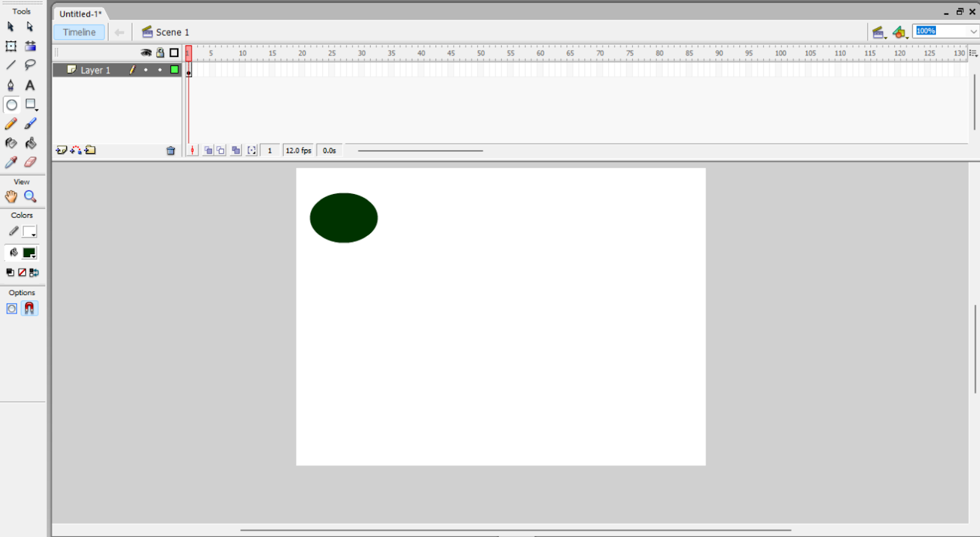980x537 pixels.
Task: Select the Eyedropper tool
Action: 11,162
